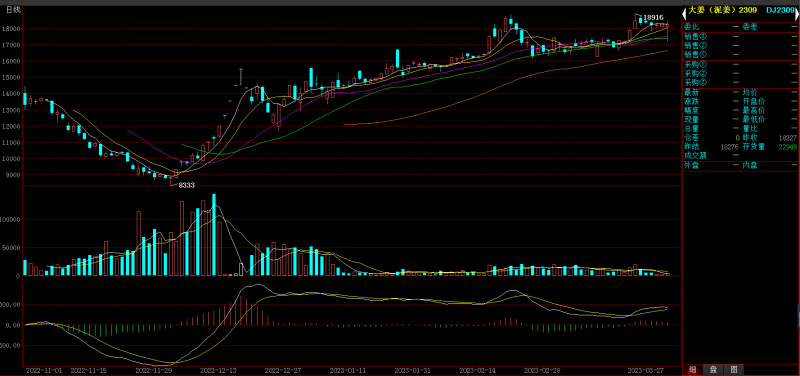The width and height of the screenshot is (800, 376).
Task: Select the 18916 high price marker
Action: [653, 17]
